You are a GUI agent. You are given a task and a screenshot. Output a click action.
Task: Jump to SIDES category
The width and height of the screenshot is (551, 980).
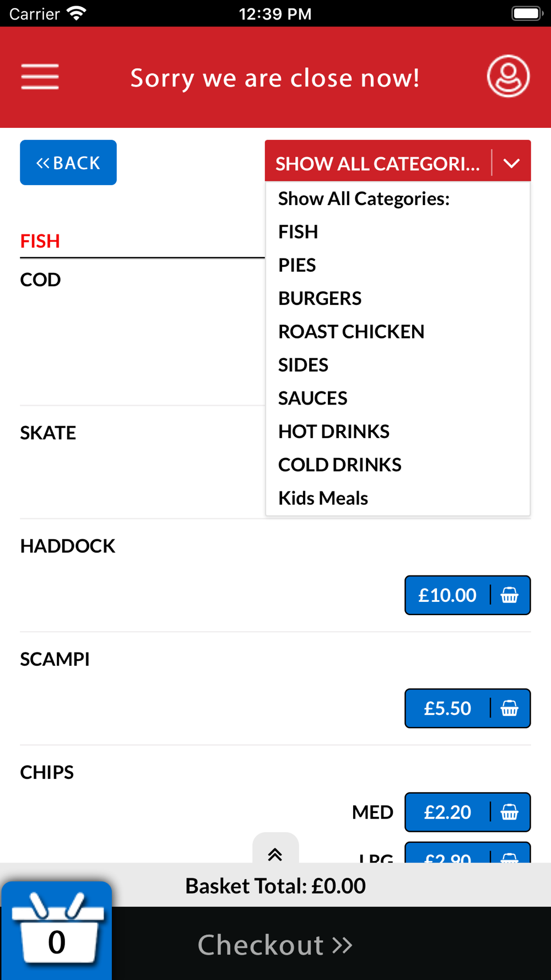click(x=303, y=365)
